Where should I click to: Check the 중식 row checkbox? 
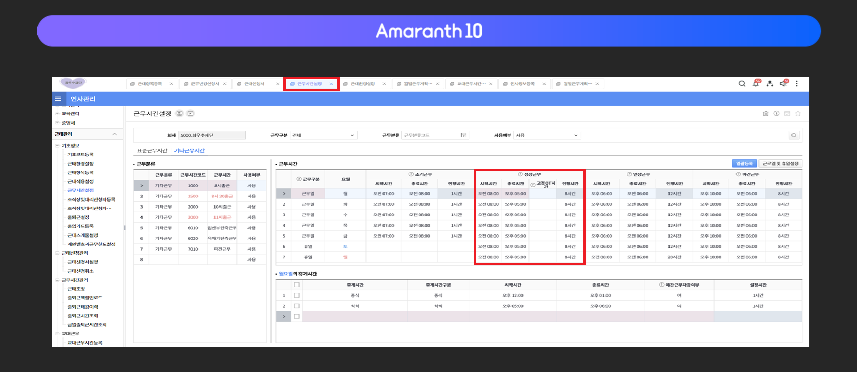click(x=297, y=296)
